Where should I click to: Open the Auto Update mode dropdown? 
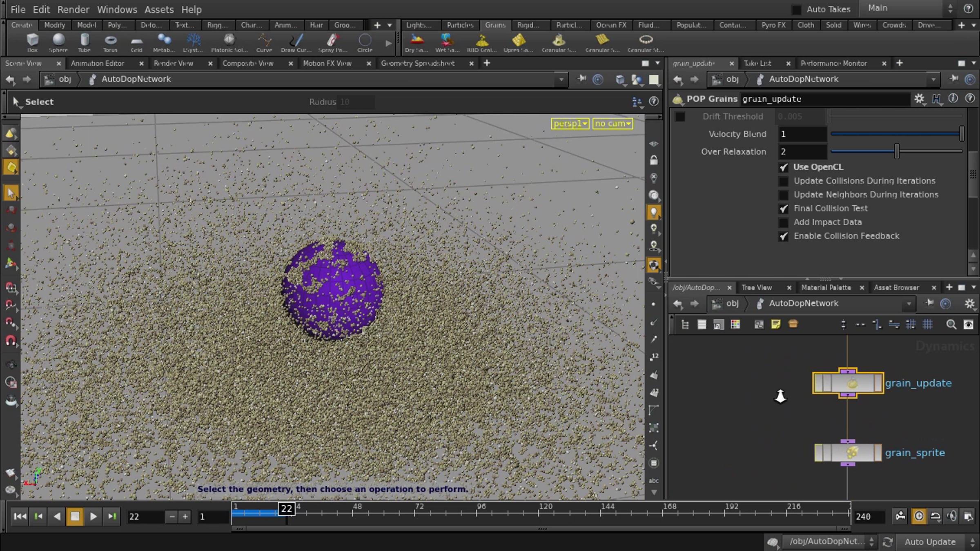[936, 542]
